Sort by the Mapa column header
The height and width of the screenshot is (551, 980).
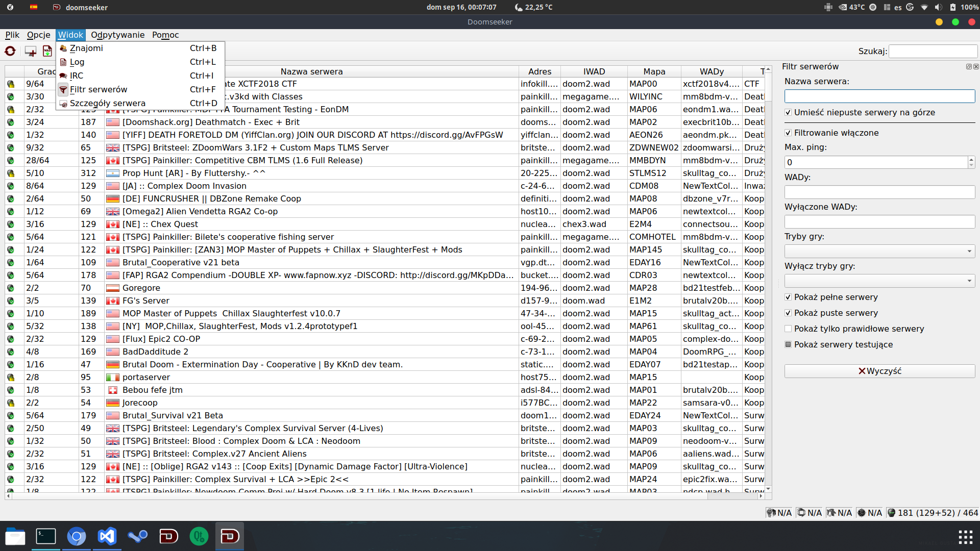[654, 71]
